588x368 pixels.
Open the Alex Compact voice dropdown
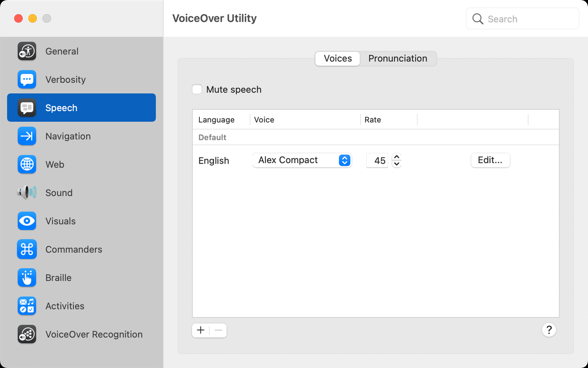pyautogui.click(x=302, y=160)
